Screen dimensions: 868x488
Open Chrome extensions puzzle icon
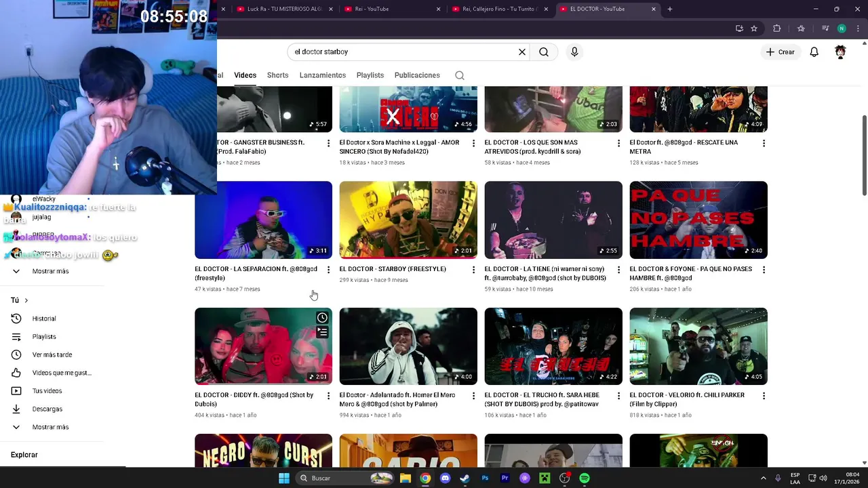[777, 28]
